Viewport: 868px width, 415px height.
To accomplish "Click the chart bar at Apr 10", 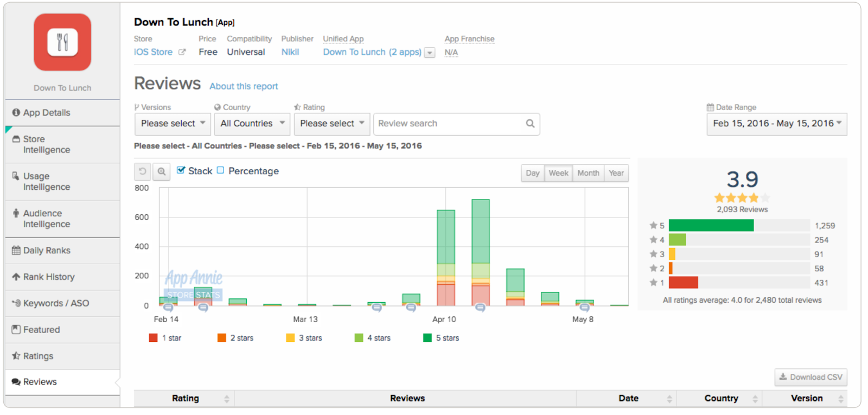I will pyautogui.click(x=446, y=258).
